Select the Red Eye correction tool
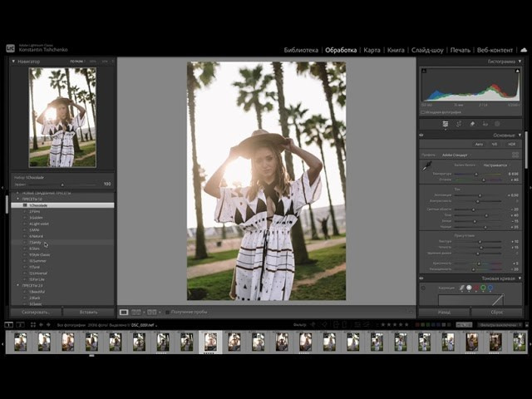The width and height of the screenshot is (532, 399). coord(485,124)
